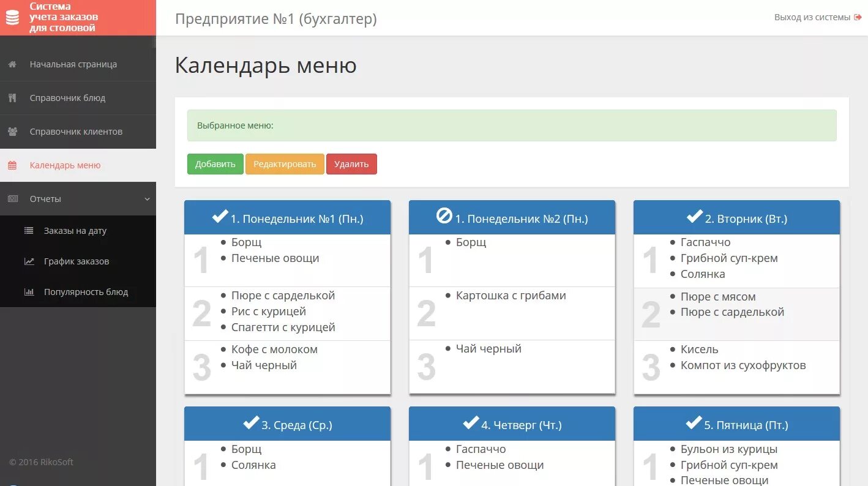
Task: Open Справочник блюд menu item
Action: 78,98
